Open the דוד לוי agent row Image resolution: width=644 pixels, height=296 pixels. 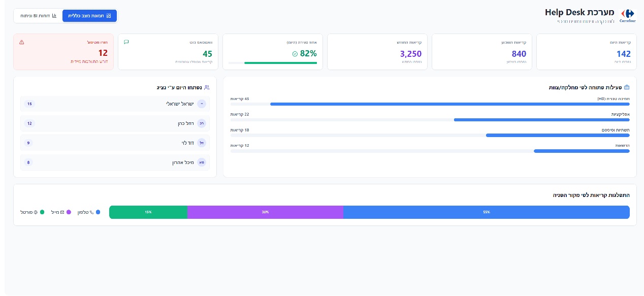pyautogui.click(x=115, y=143)
